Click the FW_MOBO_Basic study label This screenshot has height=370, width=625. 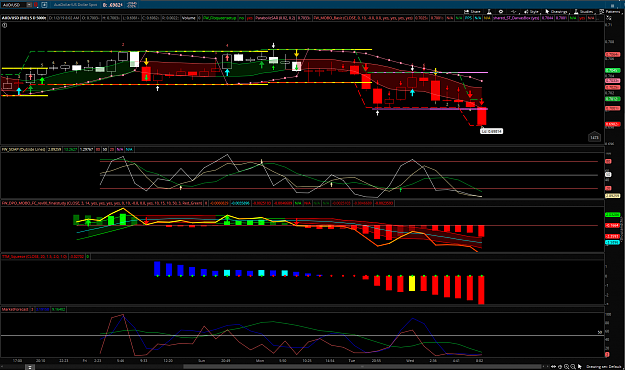[363, 18]
